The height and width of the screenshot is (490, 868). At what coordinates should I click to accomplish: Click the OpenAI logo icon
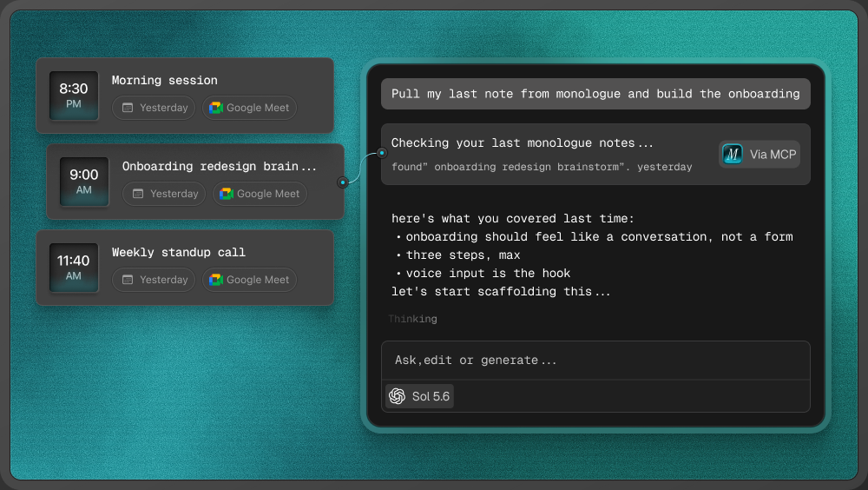pyautogui.click(x=397, y=396)
